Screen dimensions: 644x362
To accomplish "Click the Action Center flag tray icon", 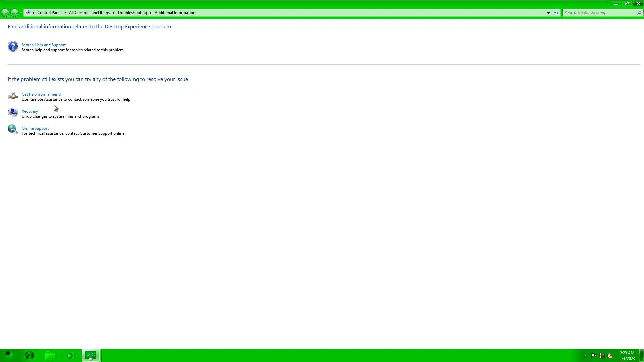I will (594, 356).
